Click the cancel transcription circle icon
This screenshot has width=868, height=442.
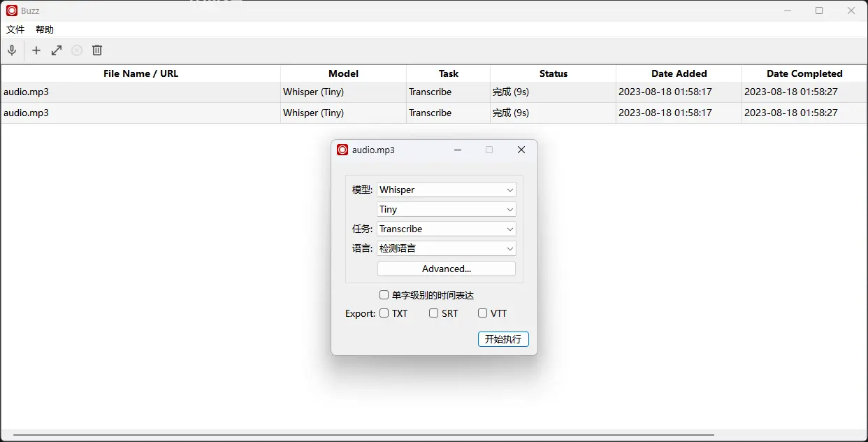77,50
